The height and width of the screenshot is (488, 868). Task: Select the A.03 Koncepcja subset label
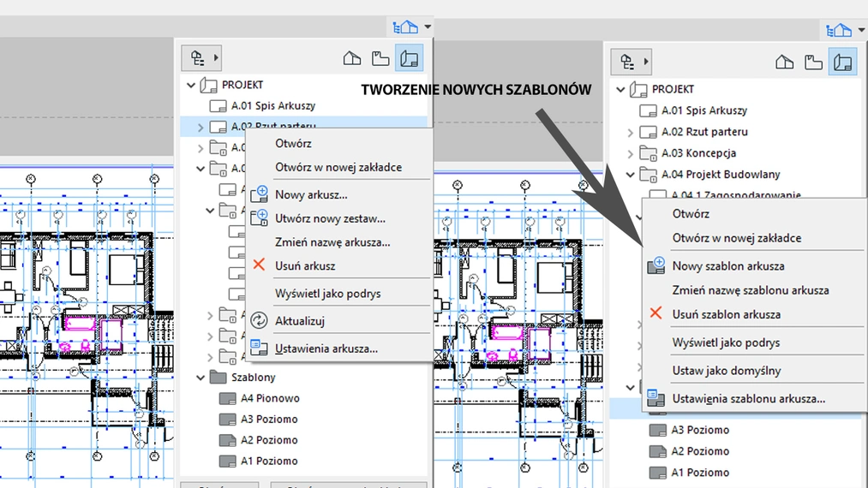pyautogui.click(x=698, y=153)
